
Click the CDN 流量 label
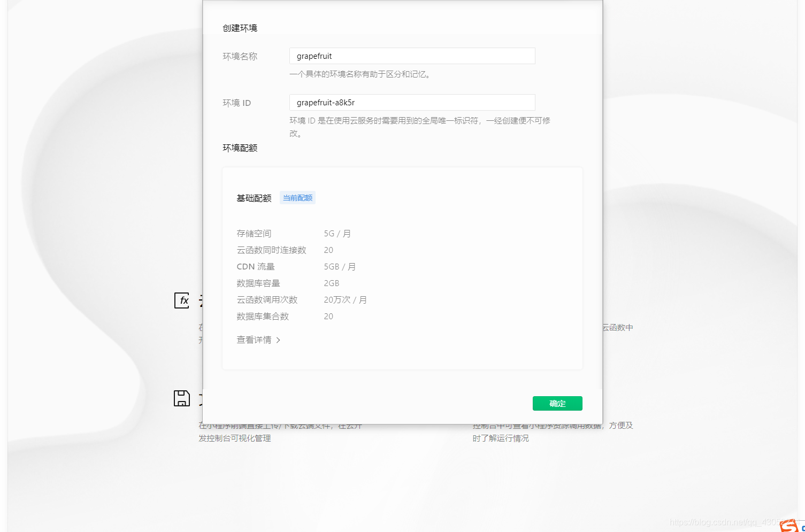[x=256, y=267]
